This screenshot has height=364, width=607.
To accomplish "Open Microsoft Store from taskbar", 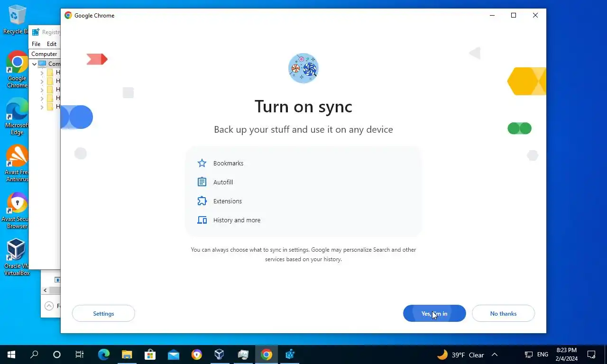I will point(150,355).
